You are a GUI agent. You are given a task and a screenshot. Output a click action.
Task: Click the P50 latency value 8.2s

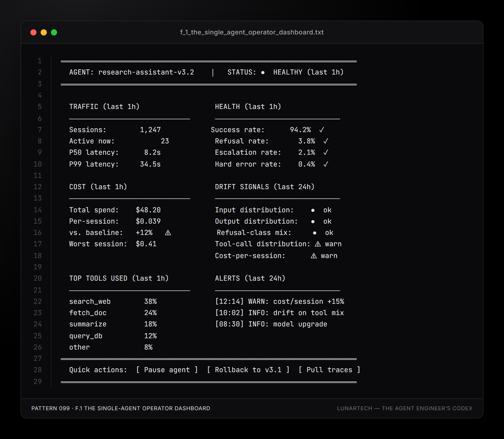click(152, 152)
